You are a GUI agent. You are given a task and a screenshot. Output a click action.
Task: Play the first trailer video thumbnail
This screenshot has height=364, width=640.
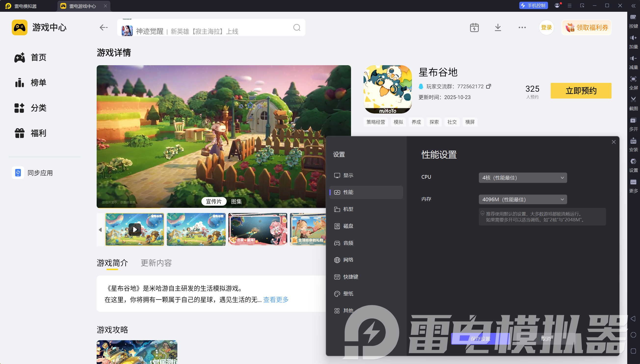coord(135,229)
